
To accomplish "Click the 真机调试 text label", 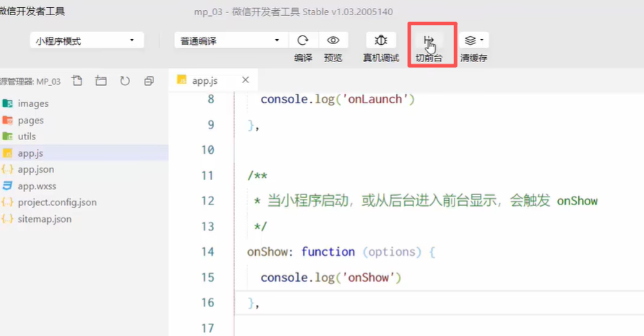I will click(x=381, y=58).
